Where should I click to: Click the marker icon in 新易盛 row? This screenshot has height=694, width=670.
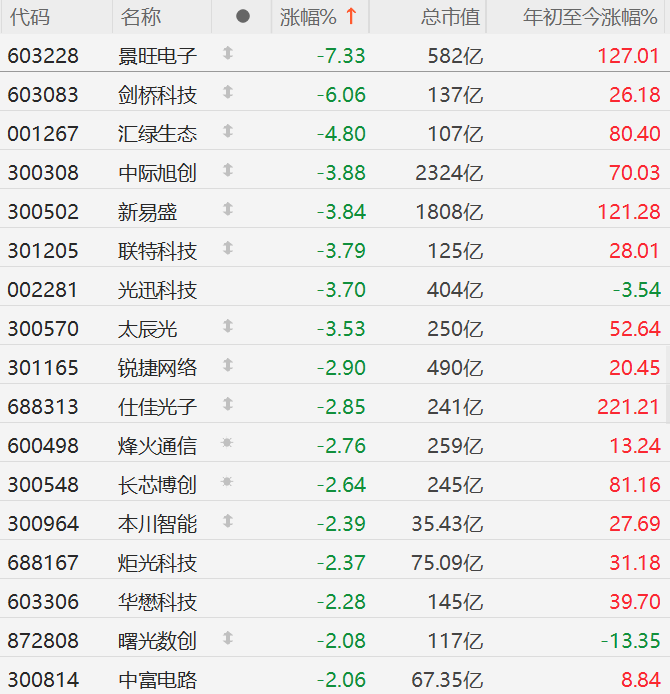coord(227,209)
